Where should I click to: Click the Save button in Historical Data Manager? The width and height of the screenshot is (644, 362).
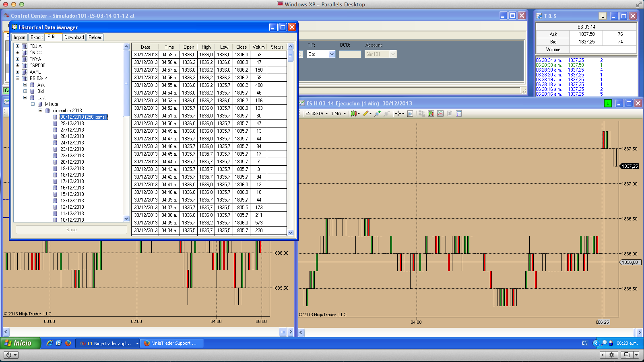point(71,230)
